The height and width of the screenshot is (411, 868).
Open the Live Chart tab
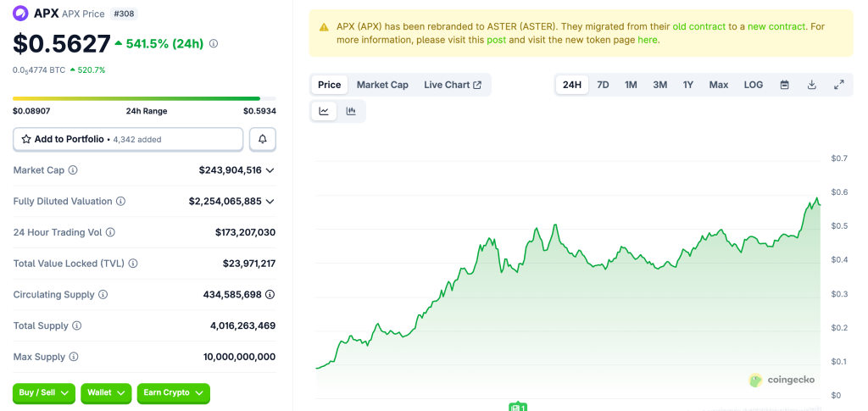click(453, 85)
